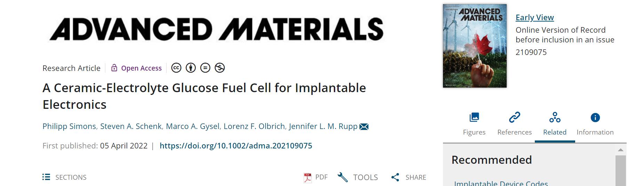Click the email envelope icon after Rupp
This screenshot has height=186, width=644.
[x=364, y=127]
